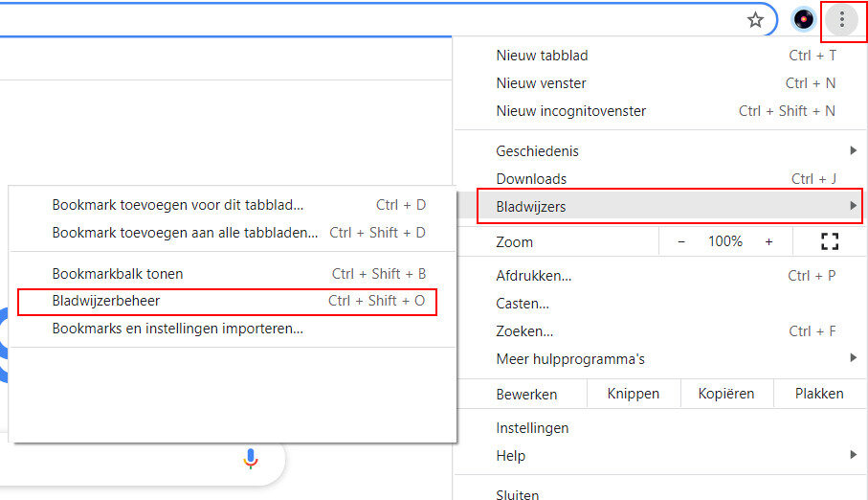Open Bladwijzerbeheer from the submenu
This screenshot has height=500, width=868.
pos(106,301)
